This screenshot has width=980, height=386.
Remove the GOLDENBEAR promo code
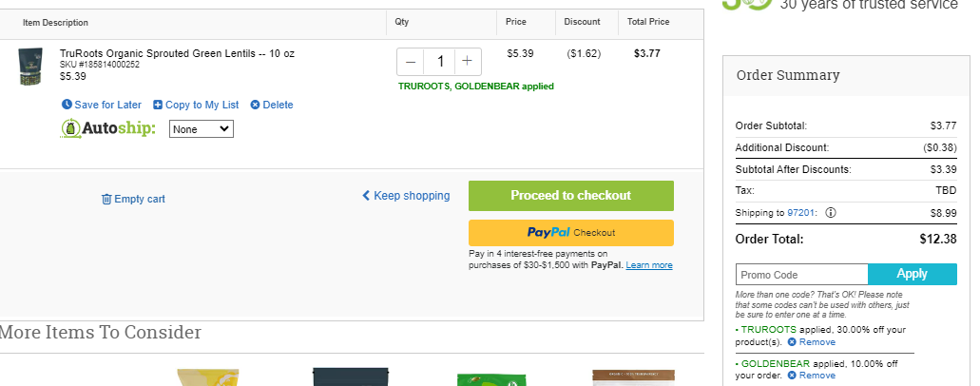click(811, 376)
